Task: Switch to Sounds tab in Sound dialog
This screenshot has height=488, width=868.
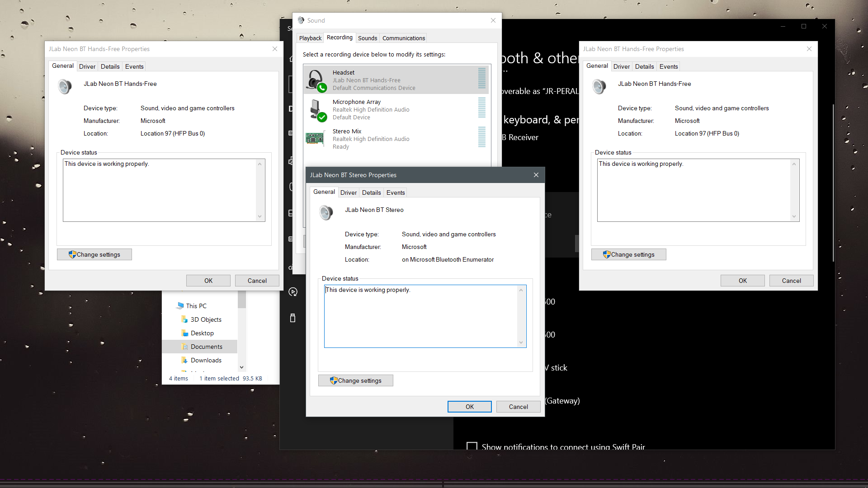Action: coord(368,38)
